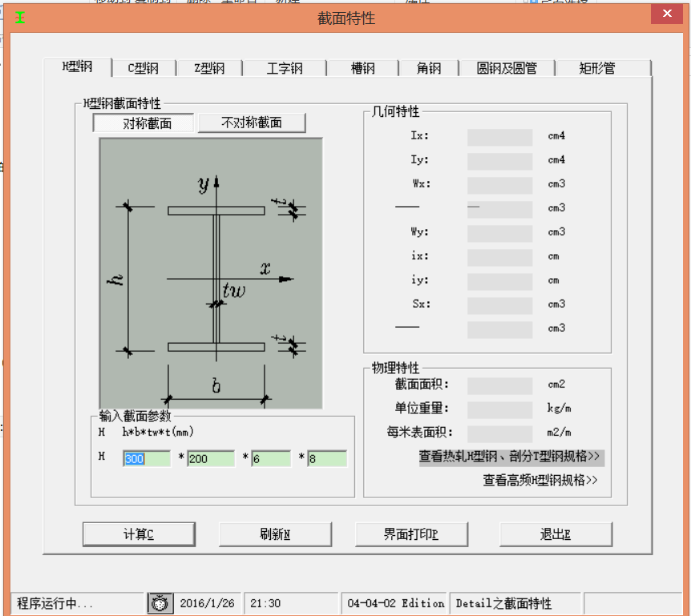The image size is (691, 616).
Task: Click the 计算C calculate button
Action: point(139,534)
